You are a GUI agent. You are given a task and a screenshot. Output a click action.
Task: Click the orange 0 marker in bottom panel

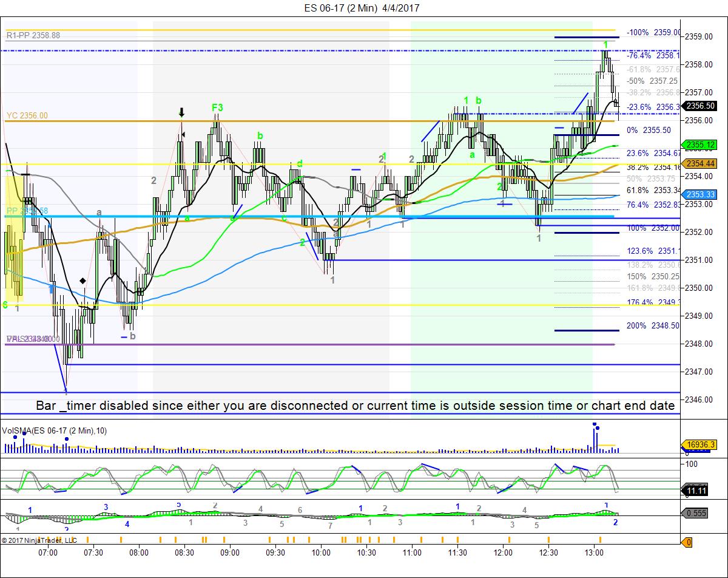(688, 543)
